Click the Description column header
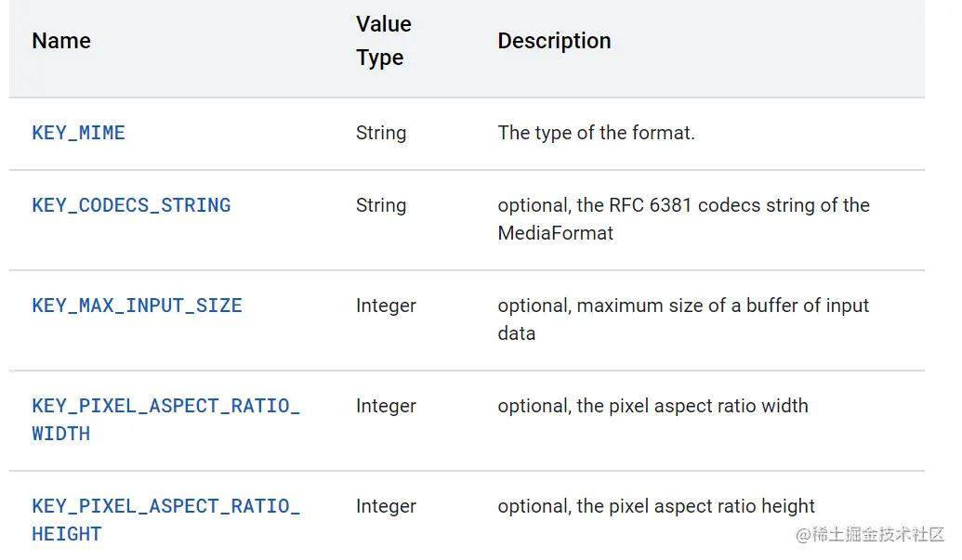The width and height of the screenshot is (962, 560). click(x=554, y=41)
